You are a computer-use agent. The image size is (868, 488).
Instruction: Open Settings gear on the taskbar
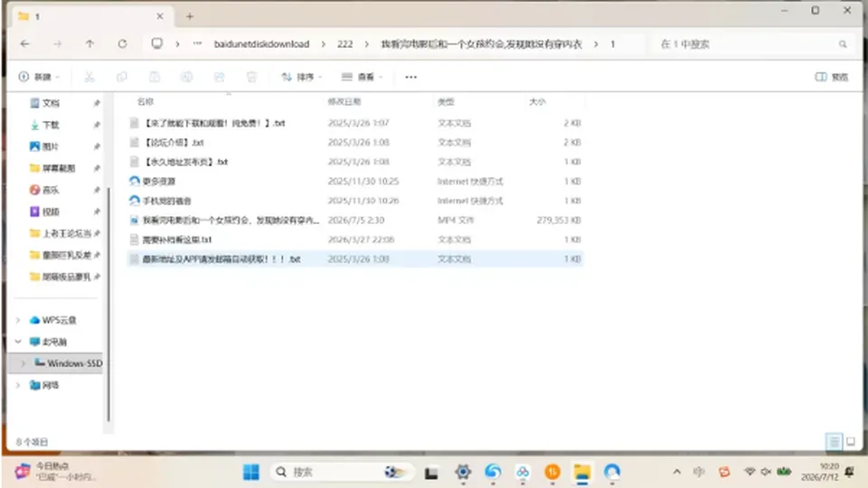point(463,472)
